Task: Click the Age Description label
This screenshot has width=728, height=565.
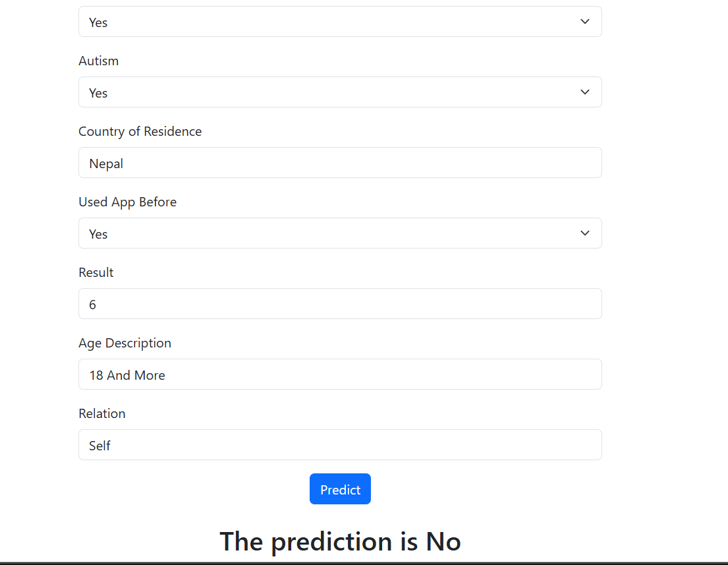Action: [125, 343]
